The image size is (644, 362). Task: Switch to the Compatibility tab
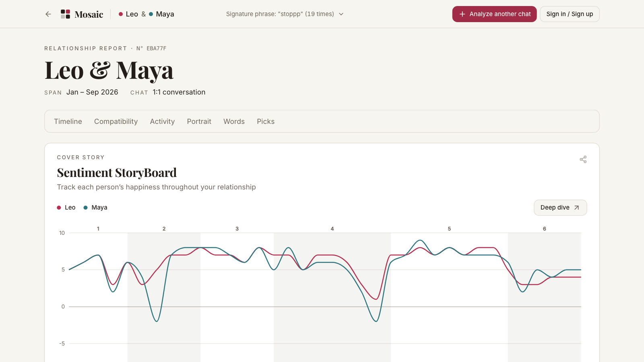116,121
